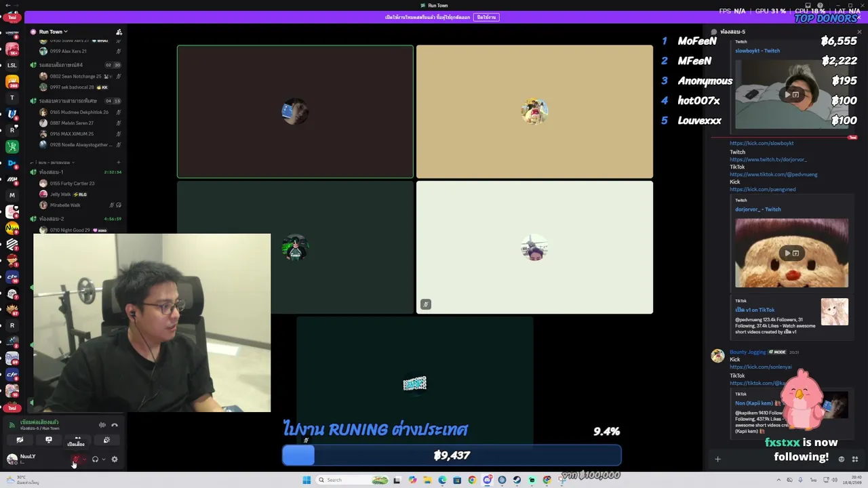Select user Mirabelle Walk in ห้องสอบ-1
This screenshot has height=488, width=868.
point(65,205)
